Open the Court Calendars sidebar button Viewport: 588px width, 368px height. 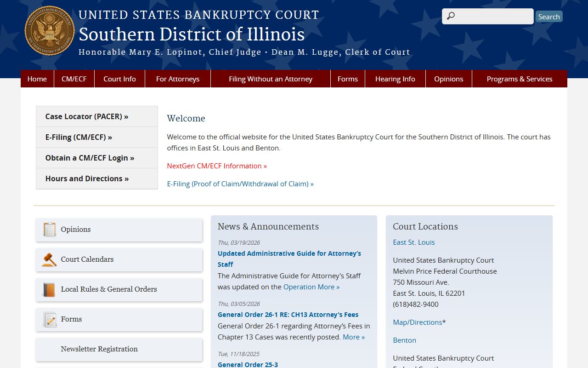coord(119,259)
